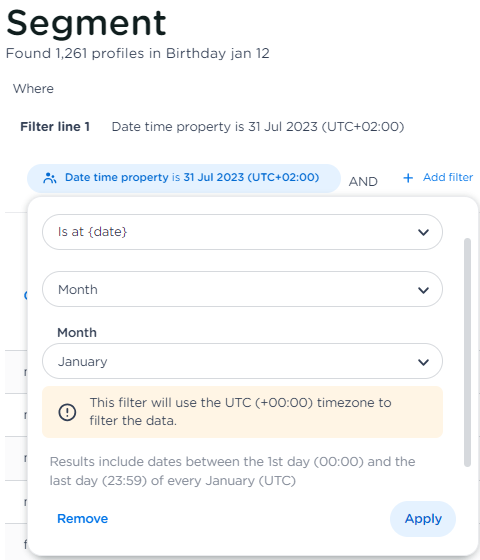Click the Filter line 1 label
Viewport: 480px width, 560px height.
(55, 126)
